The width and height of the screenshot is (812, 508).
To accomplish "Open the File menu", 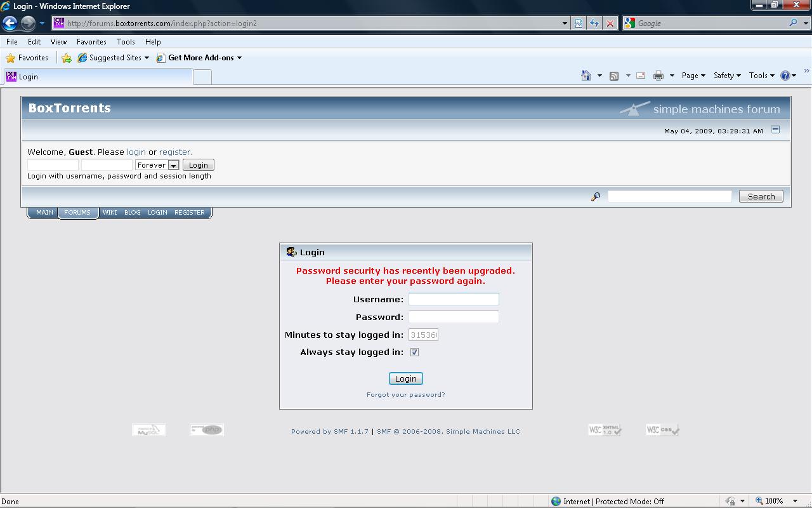I will [12, 41].
